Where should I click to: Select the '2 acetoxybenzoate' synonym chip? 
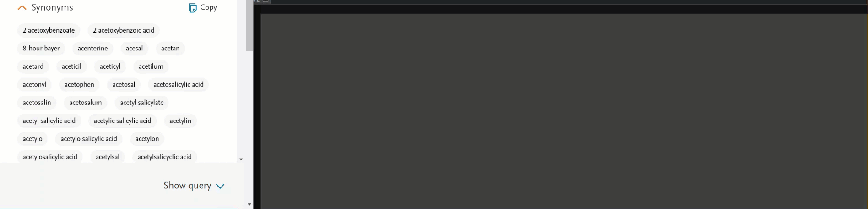pyautogui.click(x=49, y=30)
